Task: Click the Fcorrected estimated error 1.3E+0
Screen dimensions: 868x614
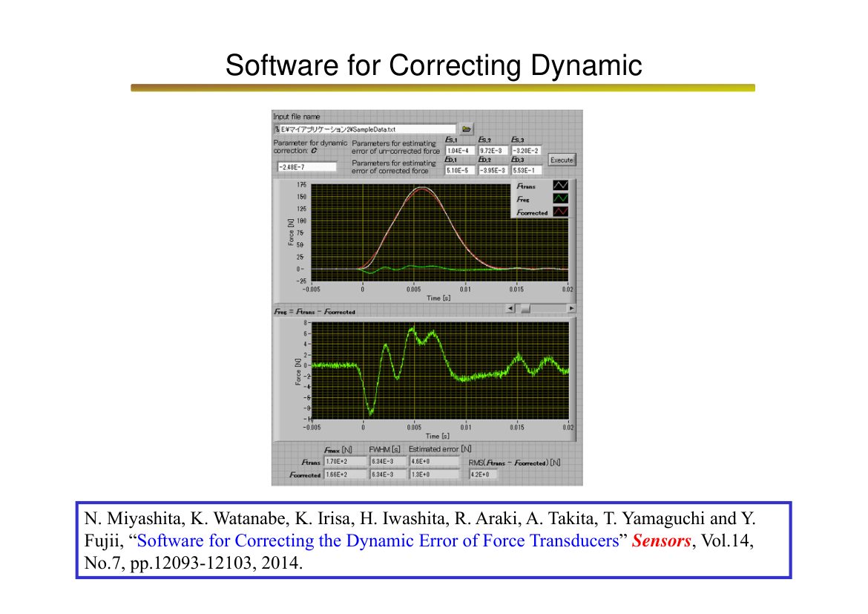Action: pyautogui.click(x=435, y=474)
